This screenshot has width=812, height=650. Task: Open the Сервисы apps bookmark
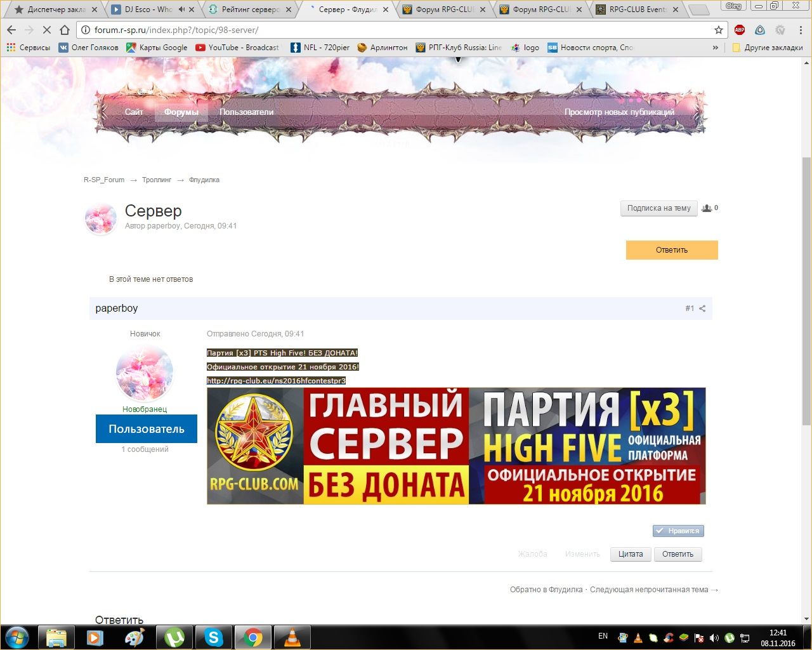click(28, 48)
